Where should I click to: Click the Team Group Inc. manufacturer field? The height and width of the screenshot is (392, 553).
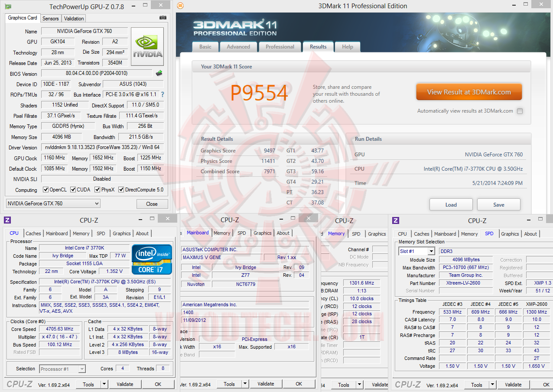(x=465, y=275)
